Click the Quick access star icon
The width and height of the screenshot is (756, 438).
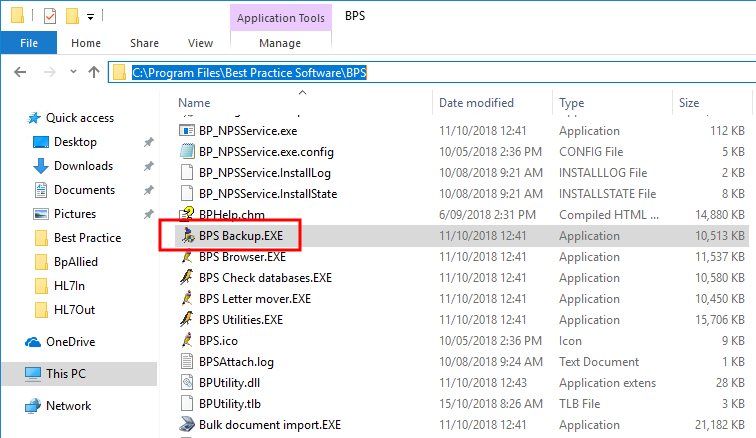[x=34, y=118]
